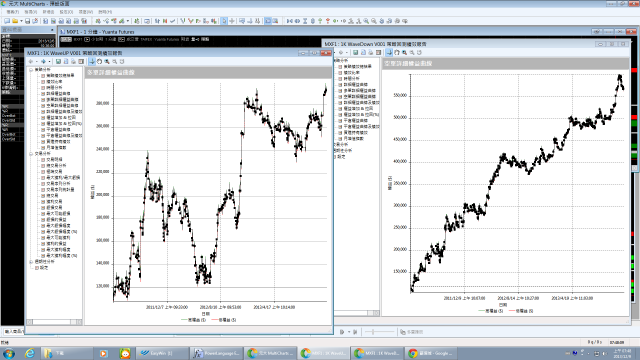Expand the 週期性分析 tree group in WaveUP report
The height and width of the screenshot is (360, 640).
[x=31, y=262]
